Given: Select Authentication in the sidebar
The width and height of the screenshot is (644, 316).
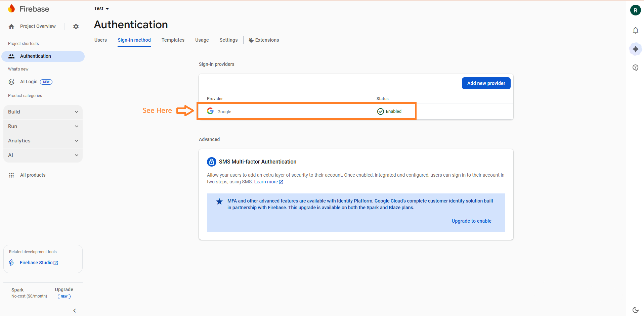Looking at the screenshot, I should click(43, 56).
